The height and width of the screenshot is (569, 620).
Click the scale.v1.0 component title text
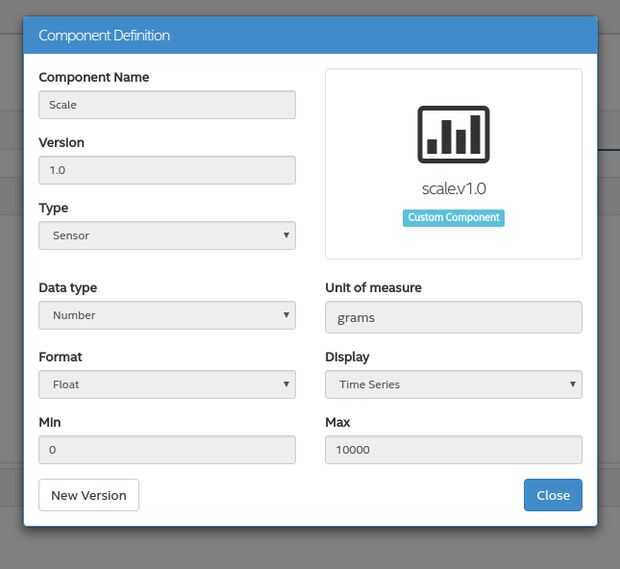click(453, 188)
